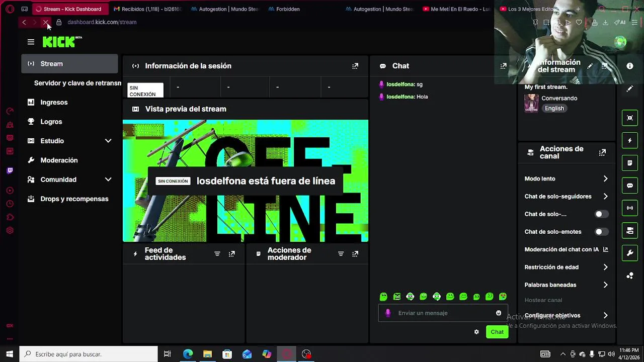Open the Moderación section

point(70,160)
